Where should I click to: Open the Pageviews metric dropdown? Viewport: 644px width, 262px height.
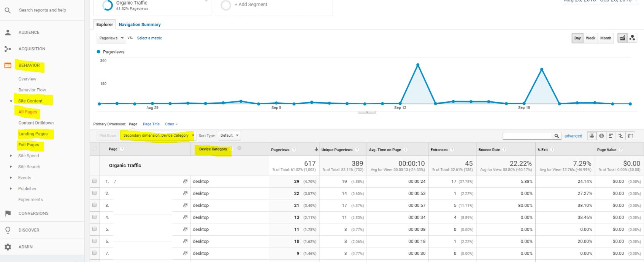111,38
